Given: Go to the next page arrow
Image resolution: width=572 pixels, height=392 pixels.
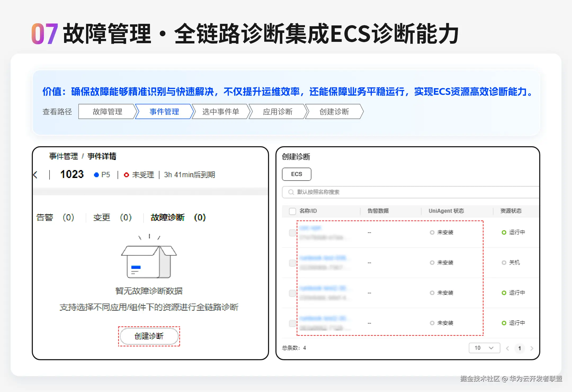Looking at the screenshot, I should coord(532,348).
